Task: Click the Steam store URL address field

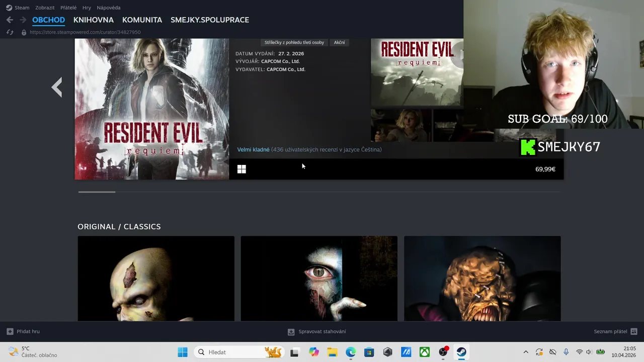Action: click(x=85, y=32)
